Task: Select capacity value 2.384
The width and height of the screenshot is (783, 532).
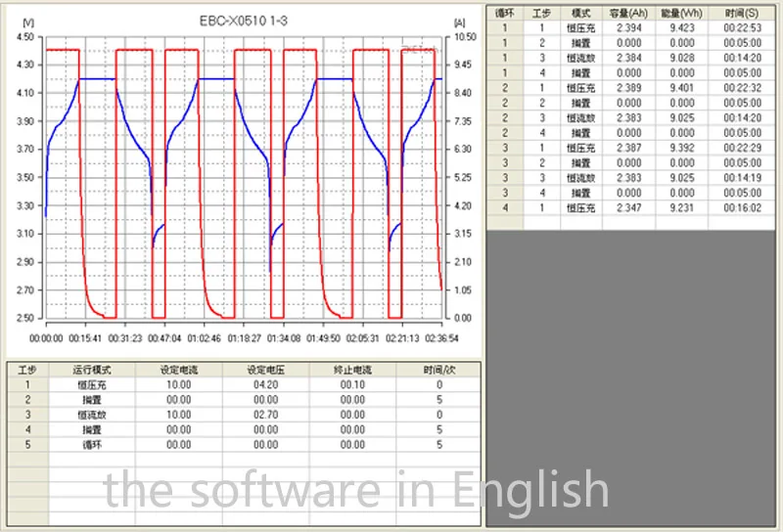Action: point(629,58)
